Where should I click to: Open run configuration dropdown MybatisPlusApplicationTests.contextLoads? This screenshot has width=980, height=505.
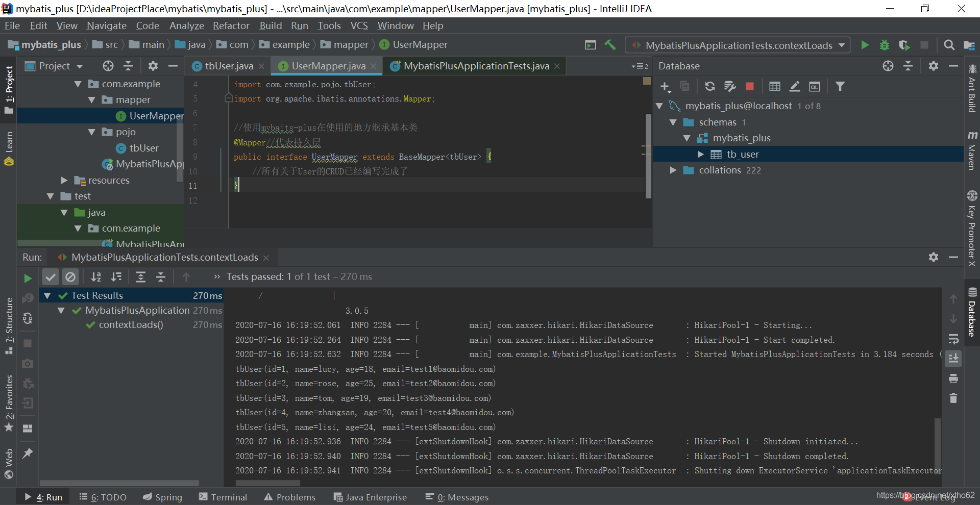coord(738,45)
